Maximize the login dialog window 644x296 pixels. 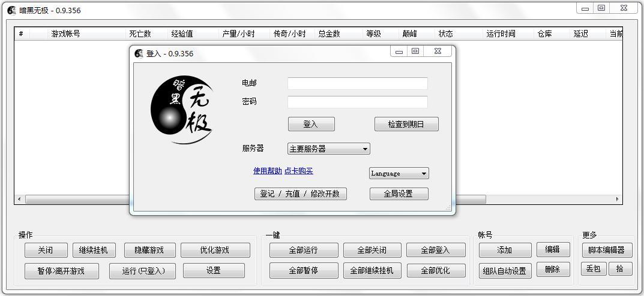pyautogui.click(x=415, y=52)
